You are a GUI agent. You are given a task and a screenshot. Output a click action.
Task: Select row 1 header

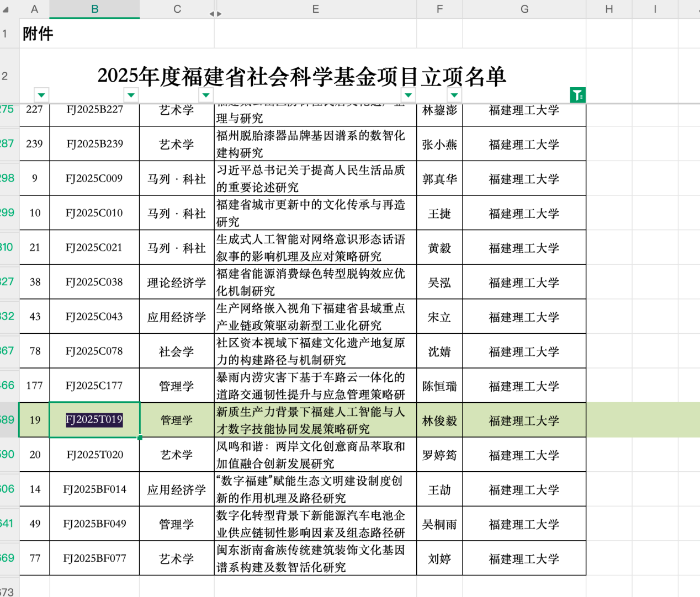pos(9,34)
